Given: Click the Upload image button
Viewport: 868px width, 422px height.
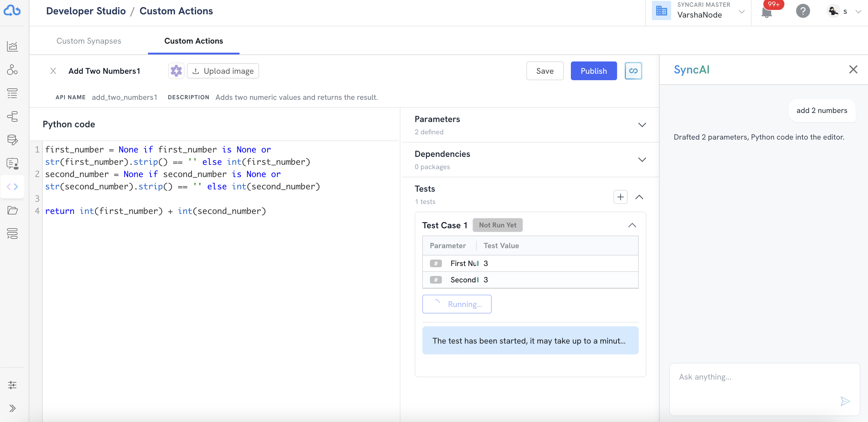Looking at the screenshot, I should pos(223,71).
